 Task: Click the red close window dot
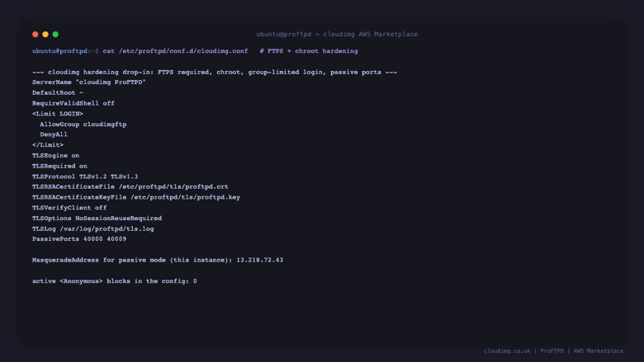pyautogui.click(x=36, y=35)
